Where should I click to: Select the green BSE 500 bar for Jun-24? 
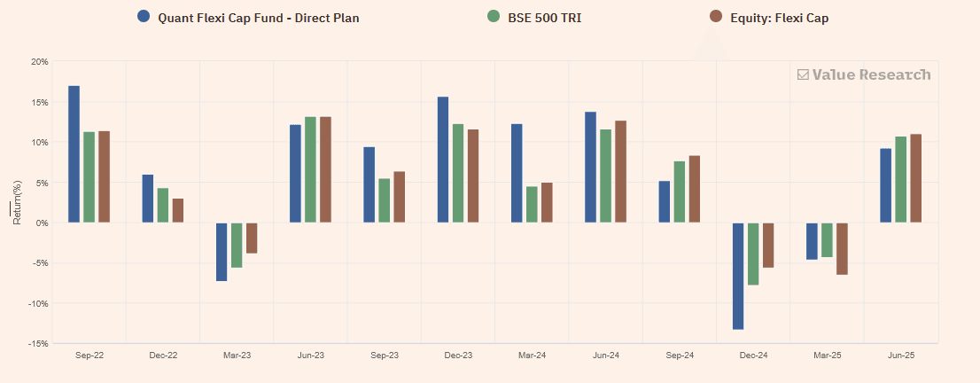pyautogui.click(x=605, y=176)
